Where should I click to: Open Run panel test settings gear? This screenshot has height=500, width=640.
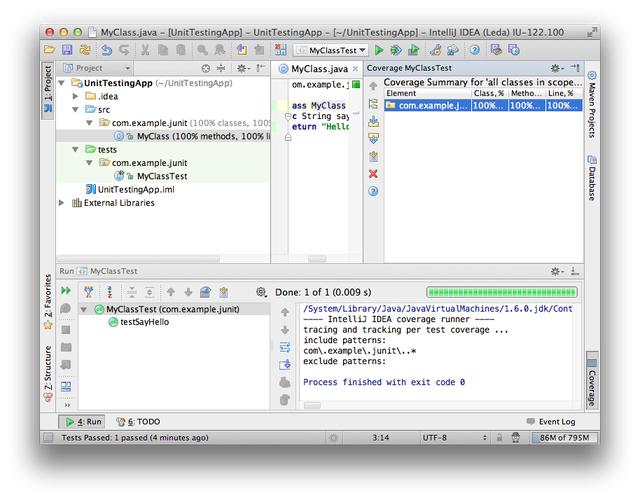pos(261,292)
